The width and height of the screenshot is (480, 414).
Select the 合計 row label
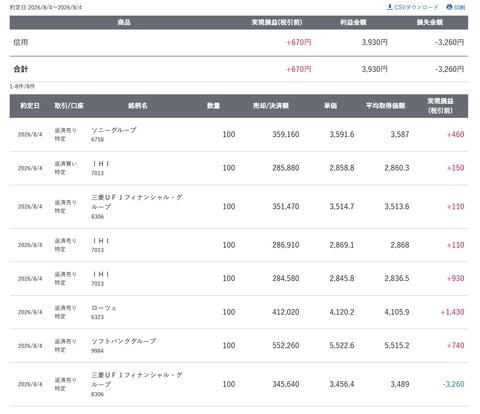21,69
